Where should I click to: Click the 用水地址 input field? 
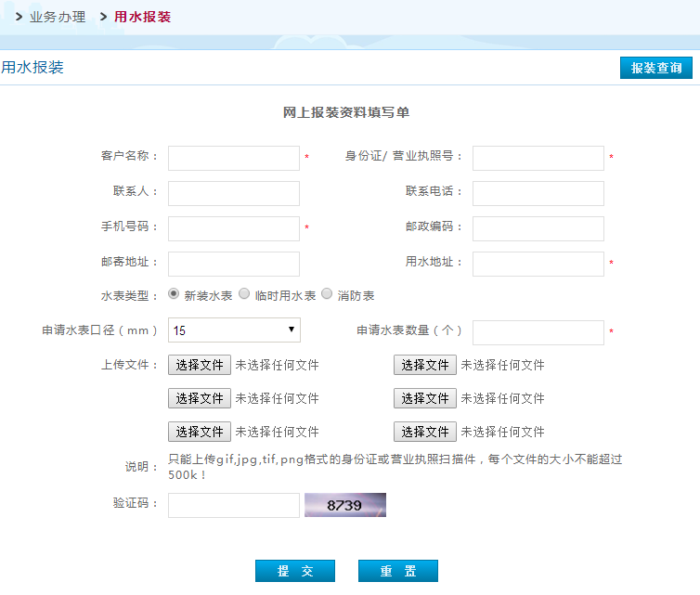pos(538,264)
